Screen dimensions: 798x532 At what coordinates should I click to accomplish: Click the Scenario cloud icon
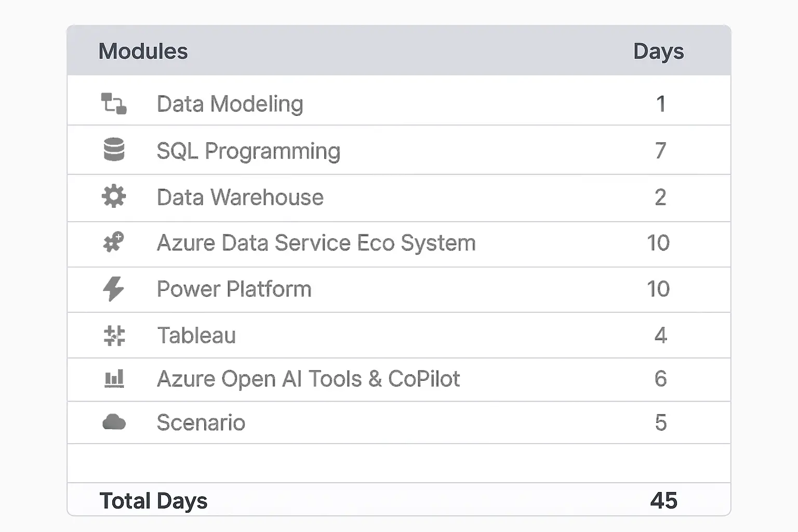click(114, 422)
